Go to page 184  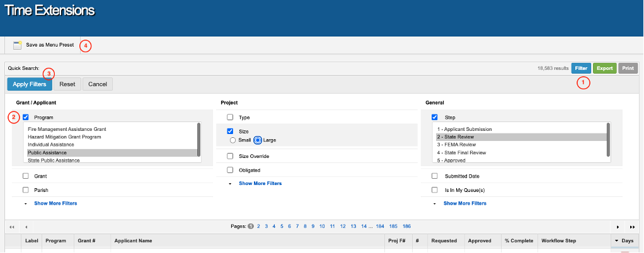pos(380,227)
